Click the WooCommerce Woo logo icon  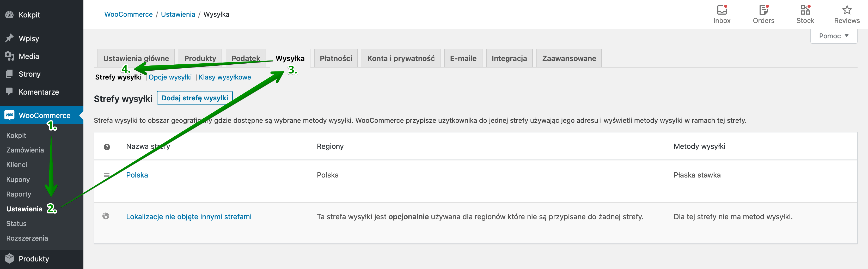(9, 115)
